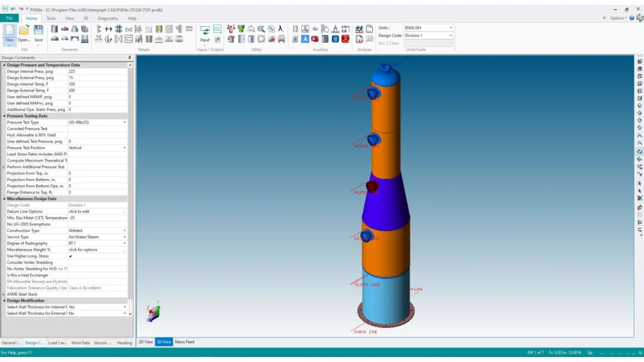Screen dimensions: 644x362
Task: Open the Diagnostics ribbon tab
Action: point(108,18)
